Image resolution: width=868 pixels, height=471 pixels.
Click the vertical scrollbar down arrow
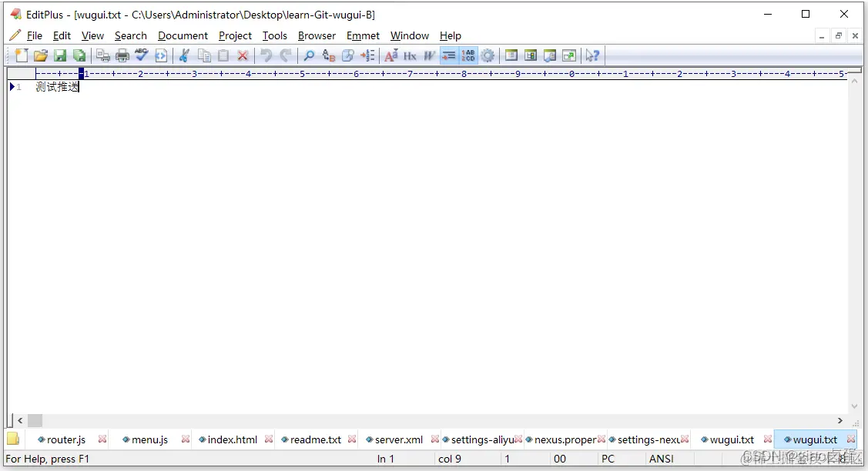854,407
